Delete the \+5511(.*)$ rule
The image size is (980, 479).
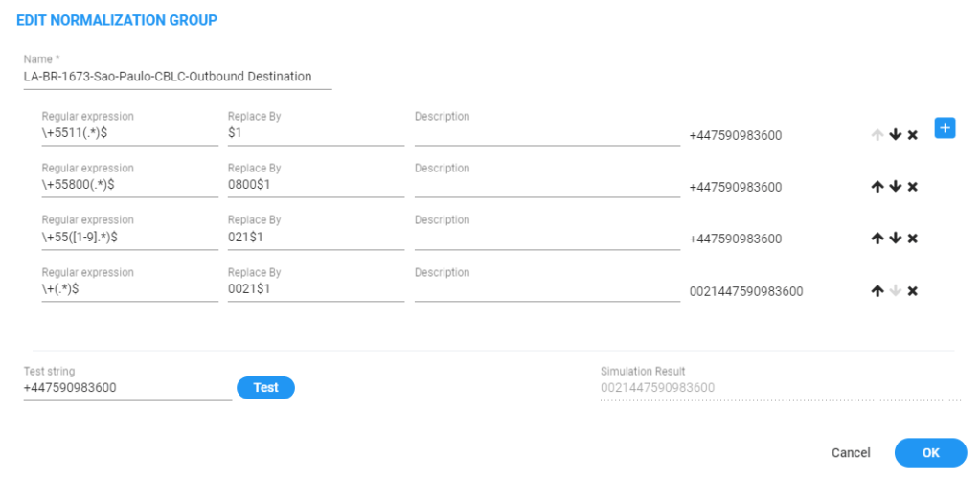pos(913,135)
